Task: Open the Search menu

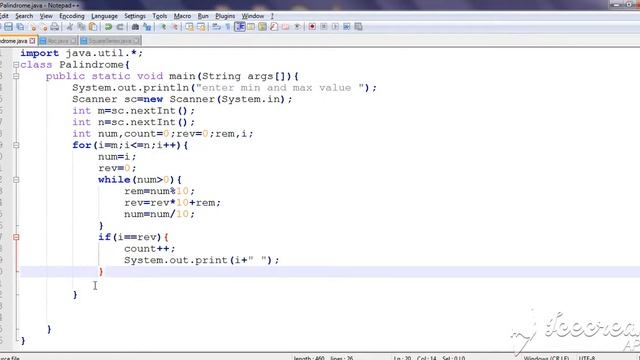Action: [x=24, y=16]
